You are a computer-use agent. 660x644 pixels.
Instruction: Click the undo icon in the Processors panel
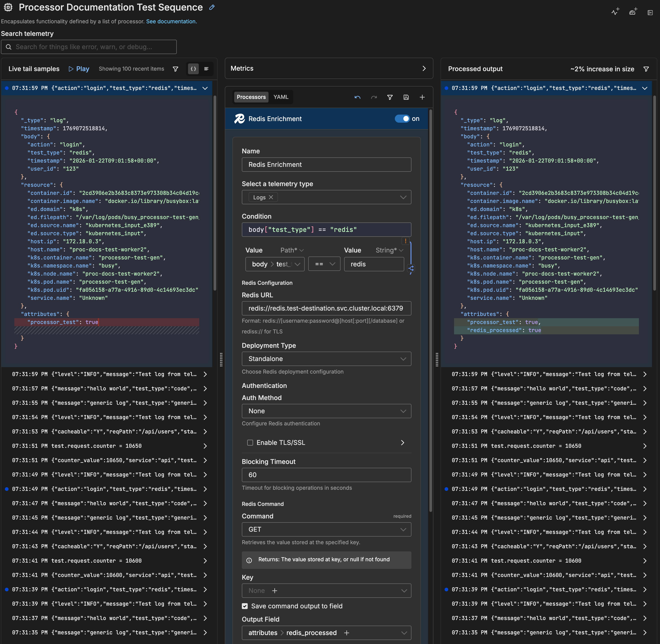coord(357,97)
